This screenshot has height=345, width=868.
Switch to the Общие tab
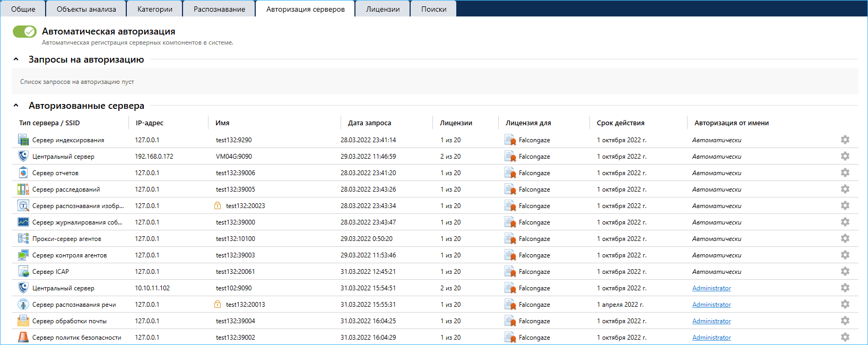pos(23,9)
